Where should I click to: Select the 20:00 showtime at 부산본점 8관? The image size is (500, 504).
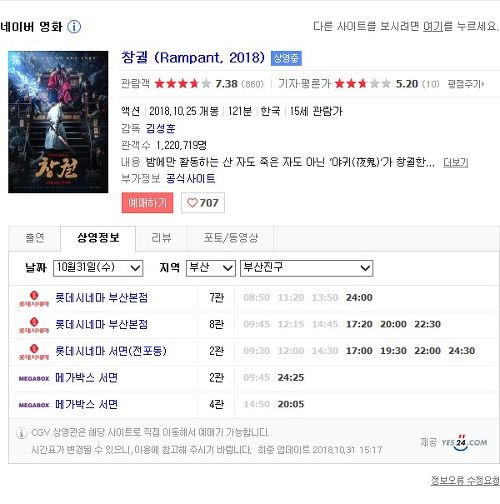(x=393, y=324)
